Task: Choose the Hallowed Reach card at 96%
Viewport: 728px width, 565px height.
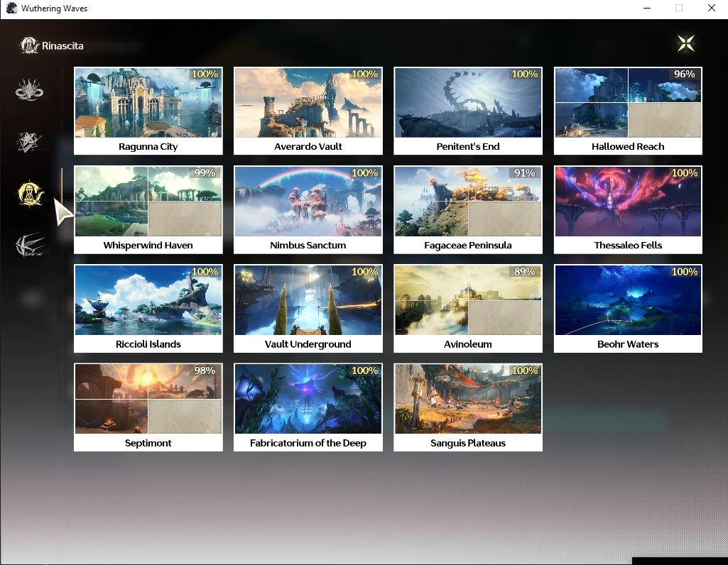Action: (x=628, y=111)
